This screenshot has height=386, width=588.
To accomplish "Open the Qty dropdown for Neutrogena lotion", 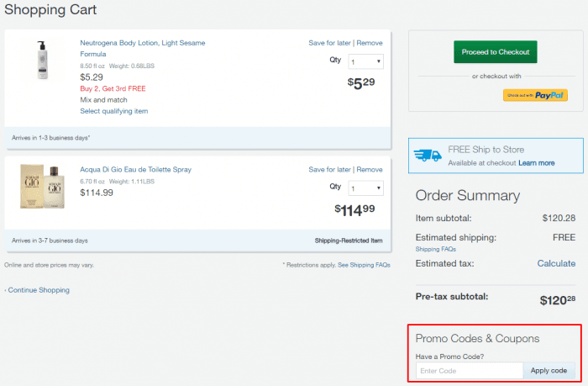I will (x=365, y=61).
